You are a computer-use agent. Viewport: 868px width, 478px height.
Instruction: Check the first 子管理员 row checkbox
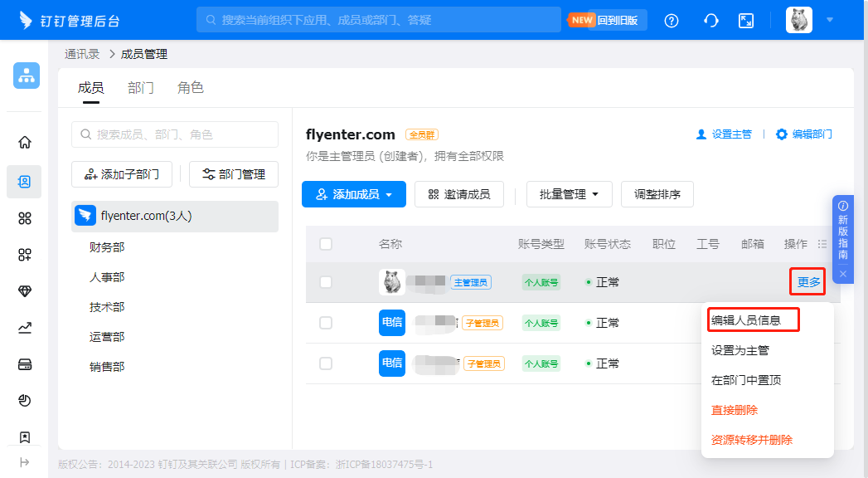(x=326, y=323)
